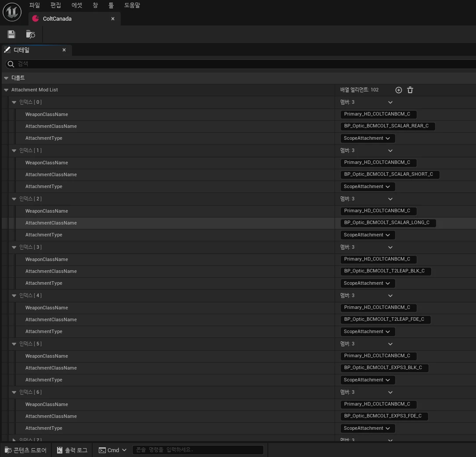Close the 디테일 tab
Screen dimensions: 476x457
[x=64, y=50]
